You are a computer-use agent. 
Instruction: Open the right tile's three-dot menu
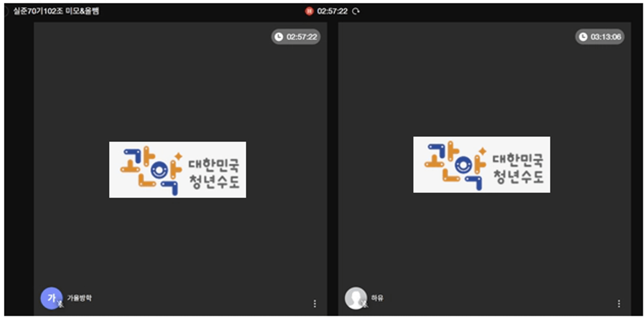(619, 304)
